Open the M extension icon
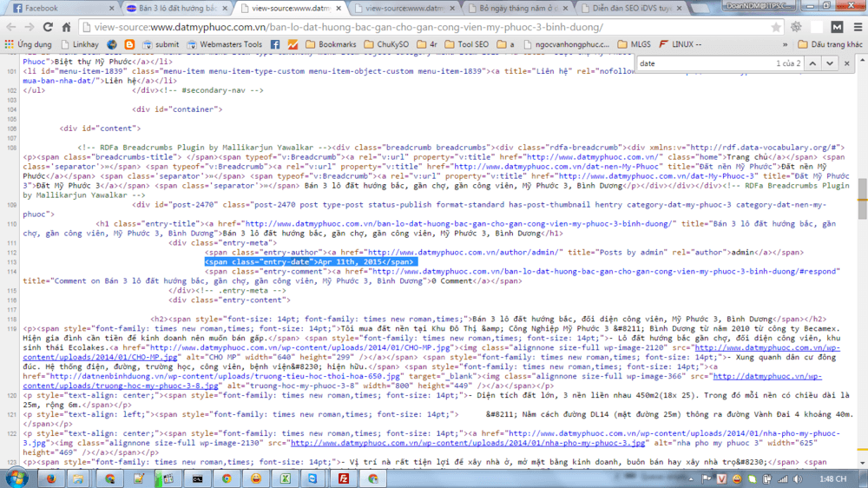 837,27
